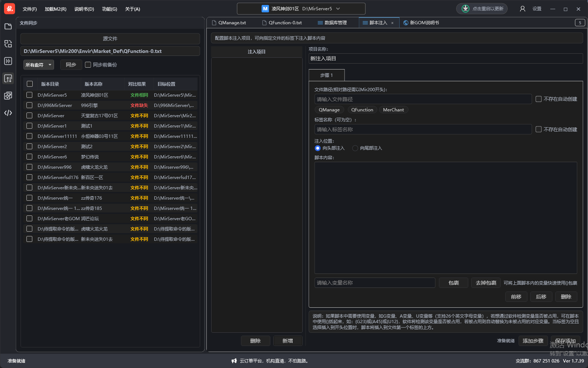Select the 向尾部注入 radio option
This screenshot has width=588, height=368.
[355, 148]
